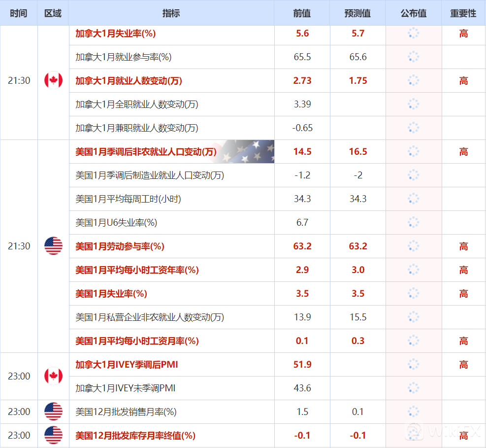Toggle the 高 importance marker on wholesale inventories row
This screenshot has height=448, width=486.
[463, 435]
